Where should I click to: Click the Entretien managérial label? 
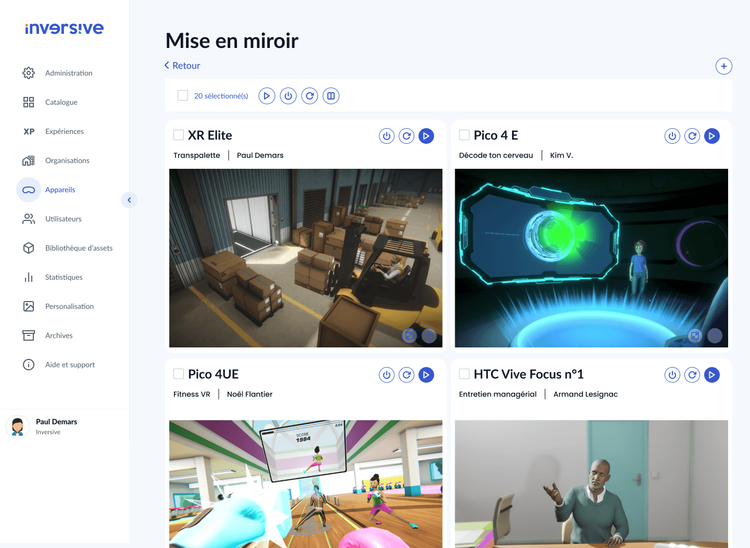497,395
